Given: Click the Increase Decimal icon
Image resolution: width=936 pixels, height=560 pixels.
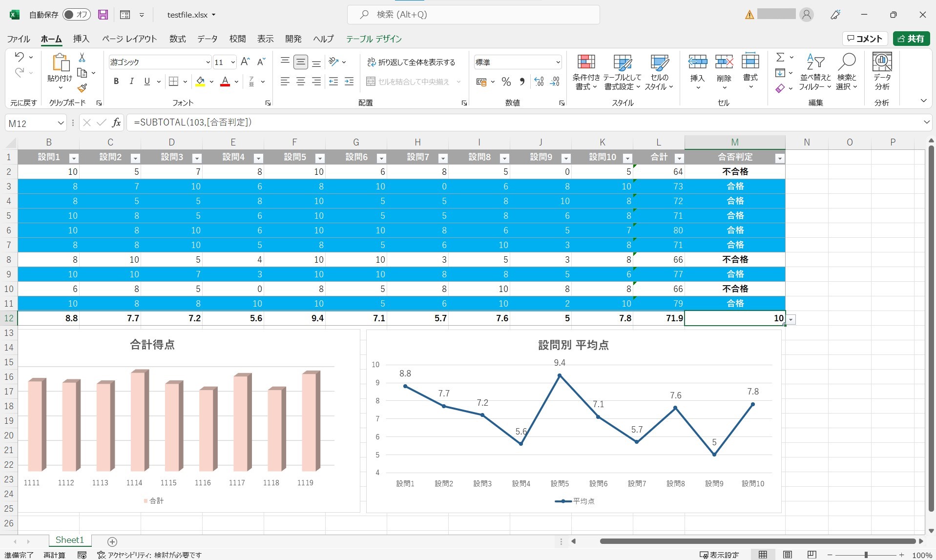Looking at the screenshot, I should coord(539,82).
